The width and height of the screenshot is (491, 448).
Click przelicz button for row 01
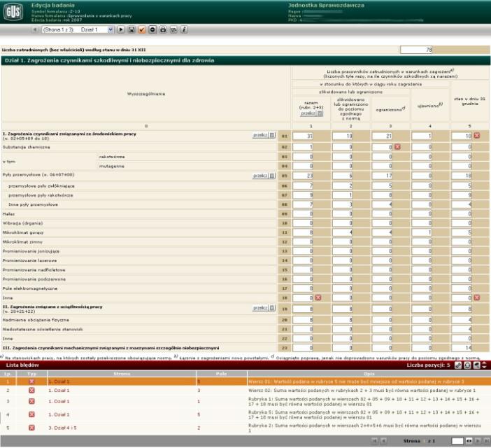(264, 135)
